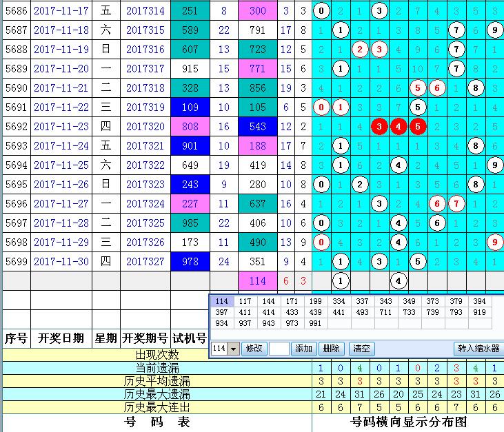The height and width of the screenshot is (432, 504).
Task: Select number 394 in the candidate list
Action: (x=480, y=301)
